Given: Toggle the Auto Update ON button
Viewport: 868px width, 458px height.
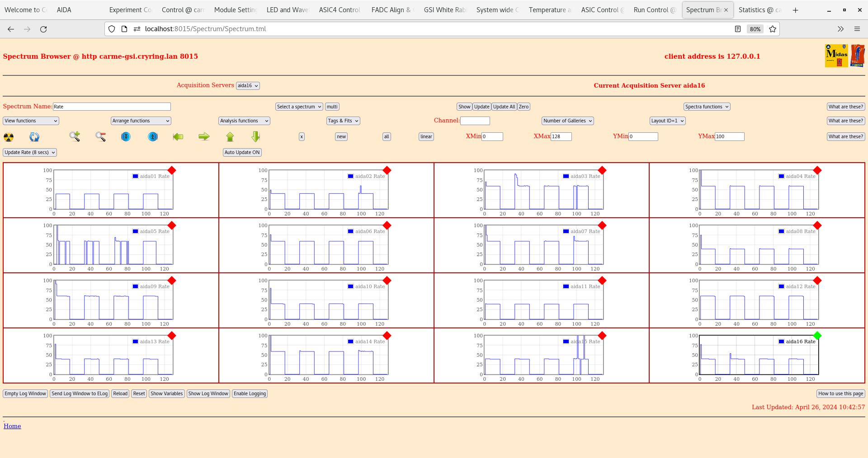Looking at the screenshot, I should pos(242,153).
